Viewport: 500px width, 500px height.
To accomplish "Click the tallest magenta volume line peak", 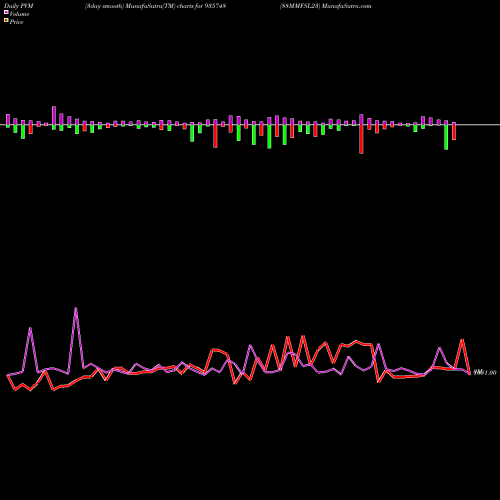I will click(x=76, y=308).
